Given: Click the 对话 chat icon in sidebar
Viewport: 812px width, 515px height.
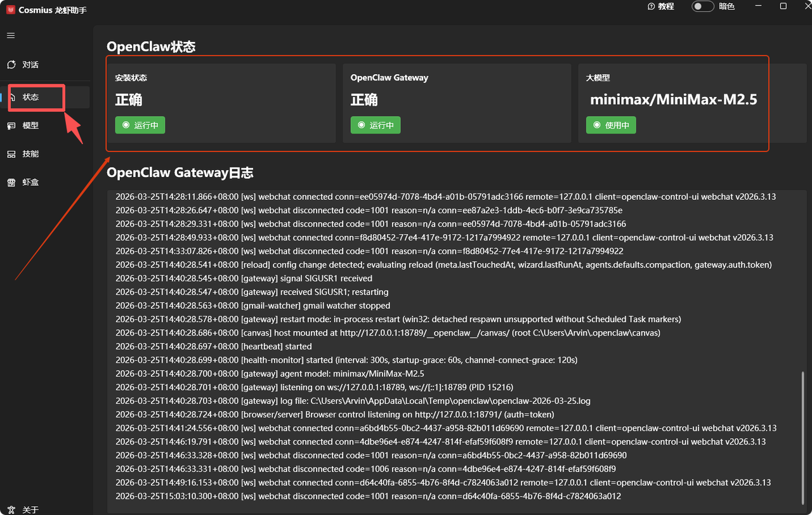Looking at the screenshot, I should [11, 65].
